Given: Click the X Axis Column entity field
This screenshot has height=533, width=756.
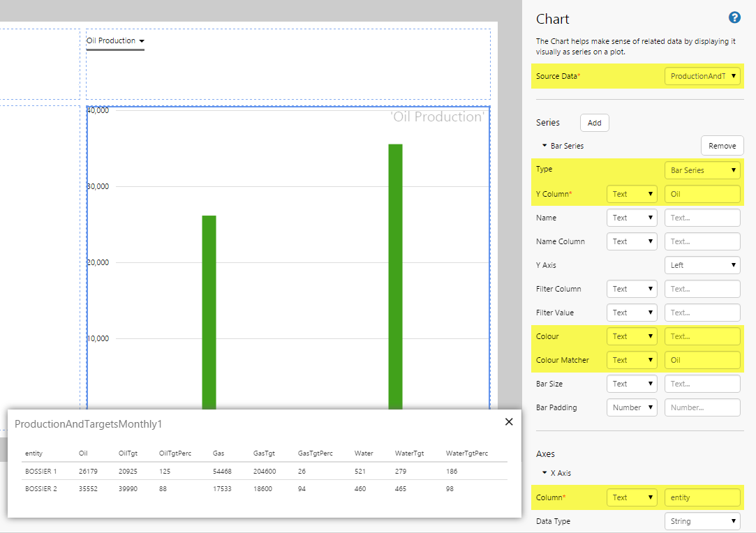Looking at the screenshot, I should click(x=702, y=497).
